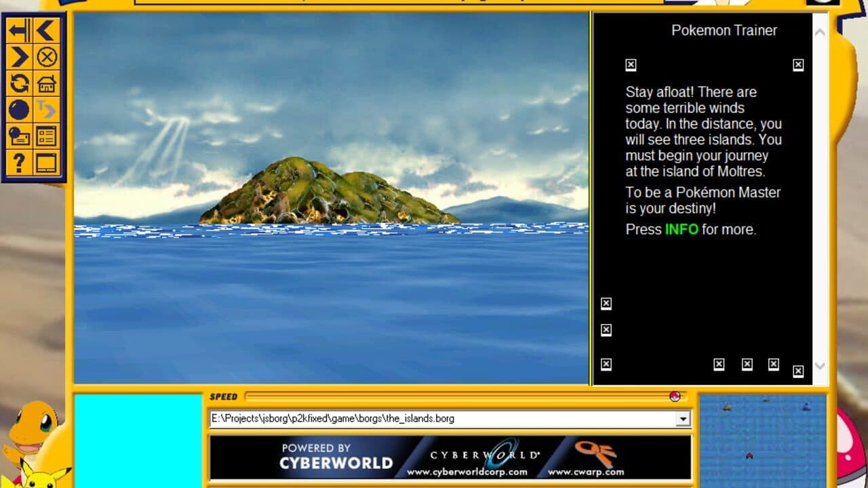Click the scroll up arrow of the info panel
Viewport: 868px width, 488px height.
pyautogui.click(x=820, y=32)
